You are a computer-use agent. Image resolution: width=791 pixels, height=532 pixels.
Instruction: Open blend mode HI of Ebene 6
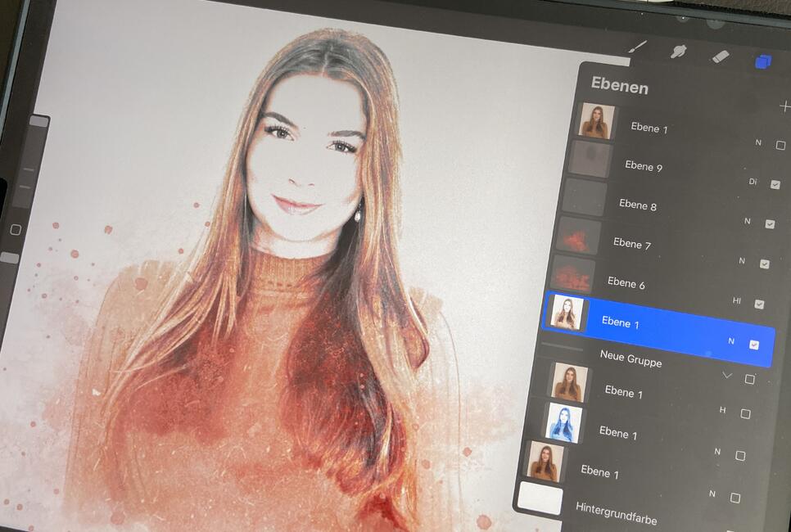tap(736, 301)
